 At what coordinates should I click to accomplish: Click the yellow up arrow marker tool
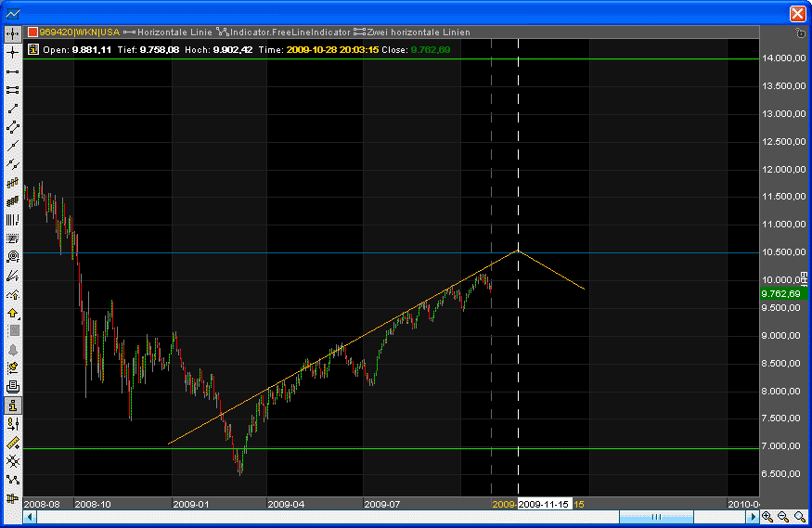[13, 313]
